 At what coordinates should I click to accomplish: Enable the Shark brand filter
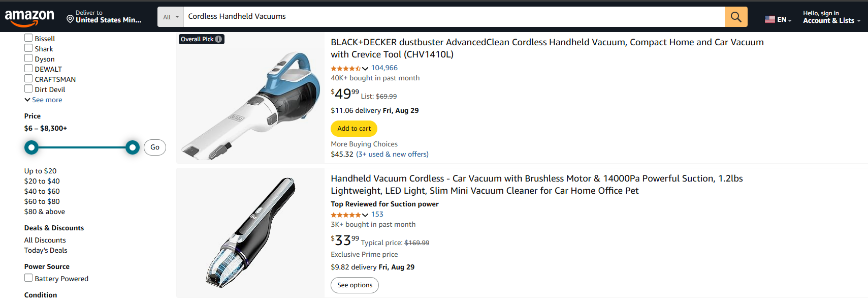[x=28, y=47]
